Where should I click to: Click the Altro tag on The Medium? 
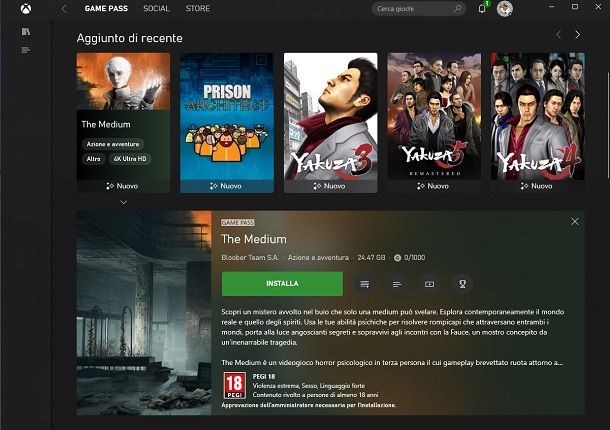click(x=93, y=159)
